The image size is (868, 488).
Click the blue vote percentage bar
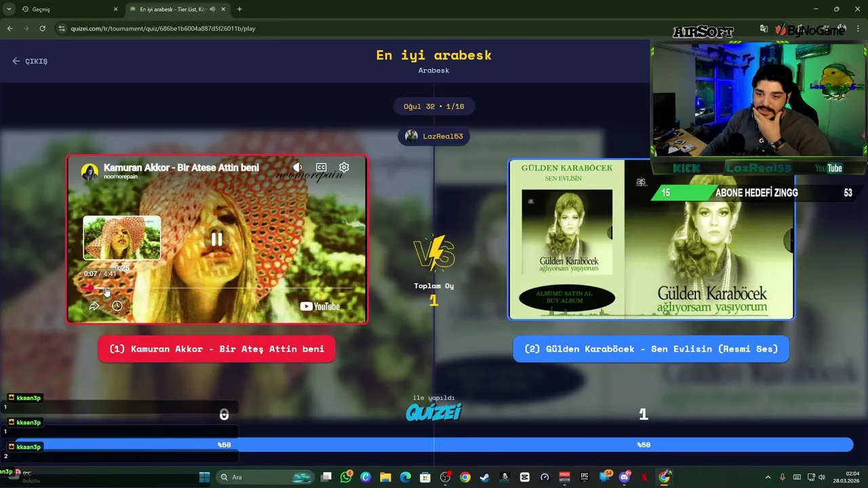pyautogui.click(x=434, y=445)
